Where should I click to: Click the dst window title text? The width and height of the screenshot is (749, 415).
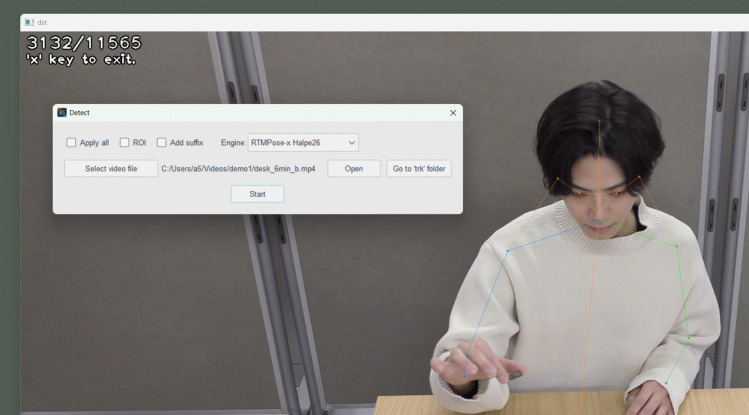(42, 22)
